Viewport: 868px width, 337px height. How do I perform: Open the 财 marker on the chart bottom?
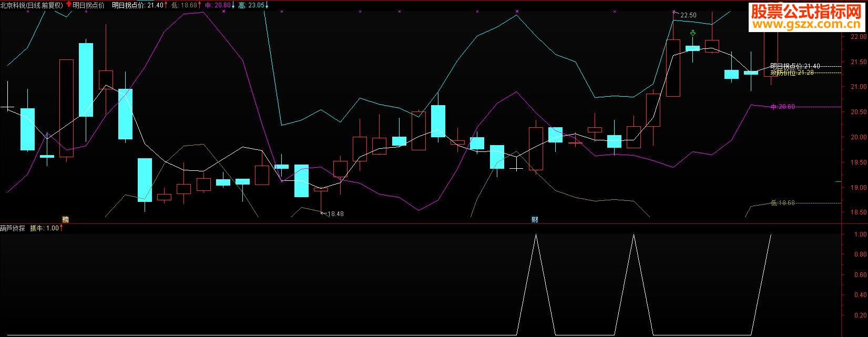pyautogui.click(x=535, y=220)
